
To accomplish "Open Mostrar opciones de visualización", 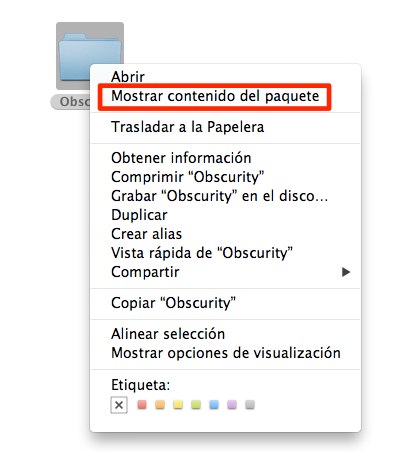I will point(226,353).
